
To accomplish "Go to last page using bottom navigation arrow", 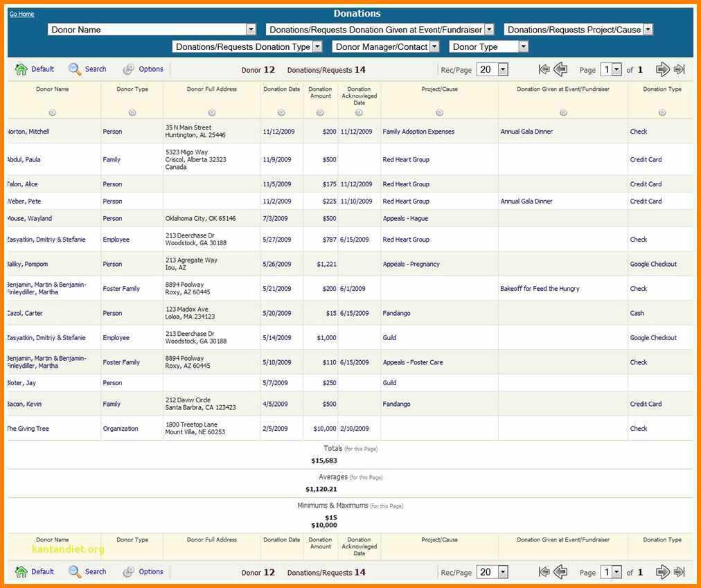I will click(x=679, y=572).
